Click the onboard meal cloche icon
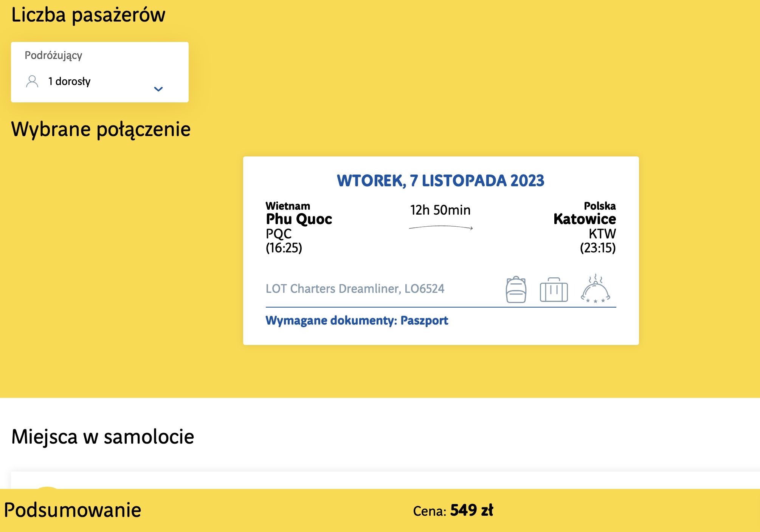The height and width of the screenshot is (532, 760). click(x=596, y=289)
